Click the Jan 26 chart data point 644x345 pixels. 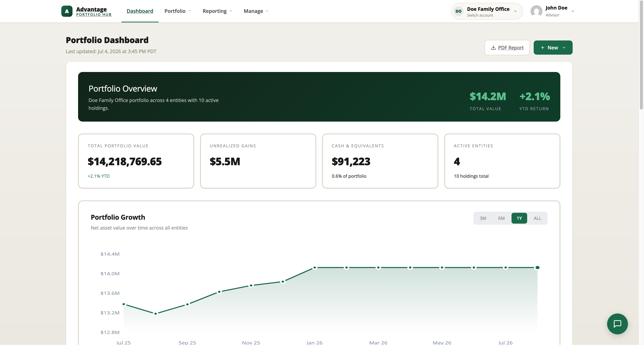[315, 267]
